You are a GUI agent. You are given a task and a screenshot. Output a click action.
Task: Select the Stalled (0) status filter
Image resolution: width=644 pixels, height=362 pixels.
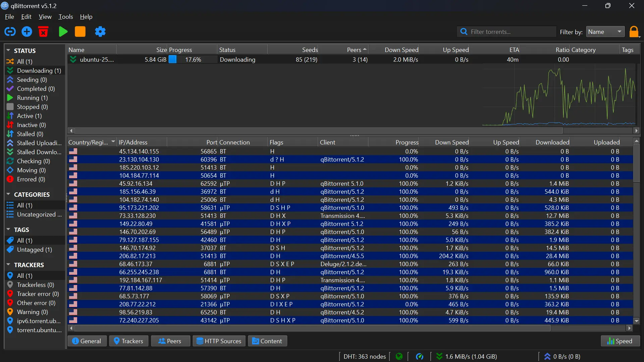[x=35, y=134]
